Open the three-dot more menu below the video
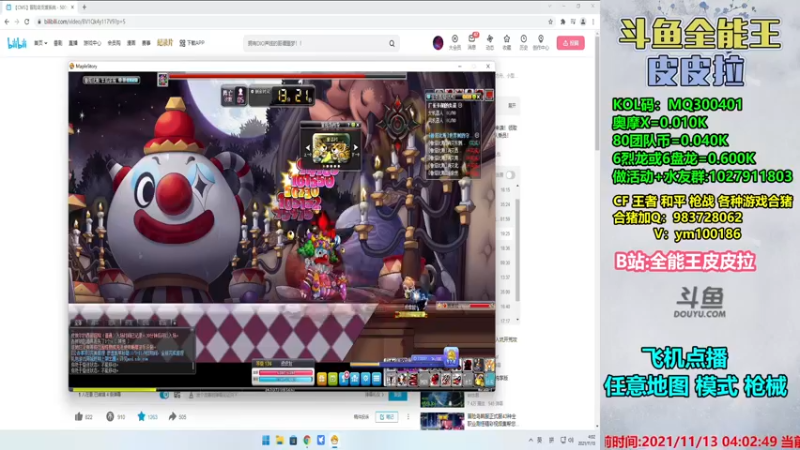 click(408, 417)
